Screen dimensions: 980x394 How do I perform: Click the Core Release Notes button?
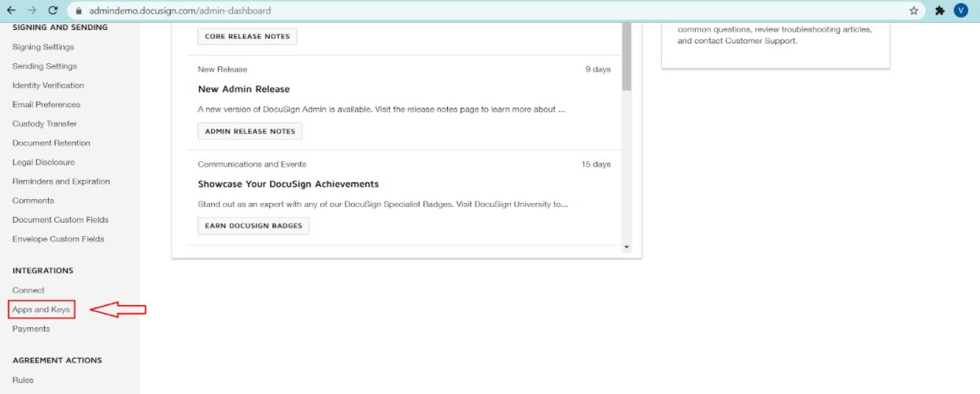click(247, 36)
